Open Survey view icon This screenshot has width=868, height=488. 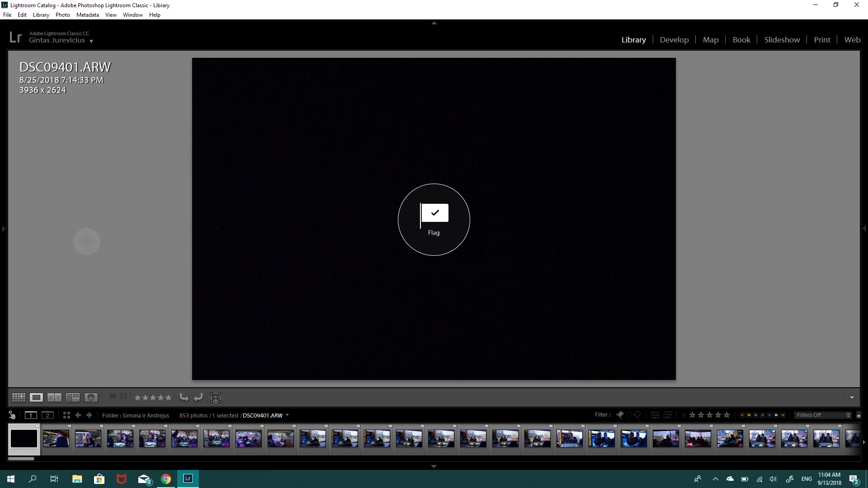(x=72, y=398)
